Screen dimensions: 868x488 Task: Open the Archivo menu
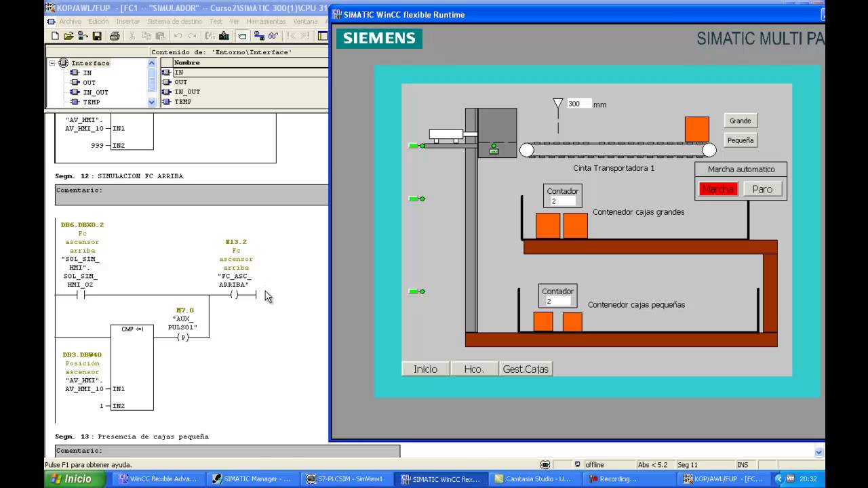pos(71,22)
